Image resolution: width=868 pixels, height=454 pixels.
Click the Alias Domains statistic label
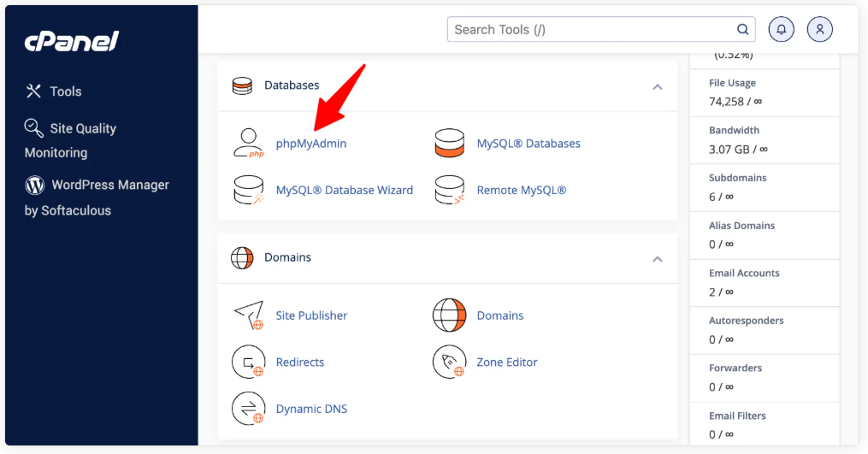pyautogui.click(x=741, y=226)
